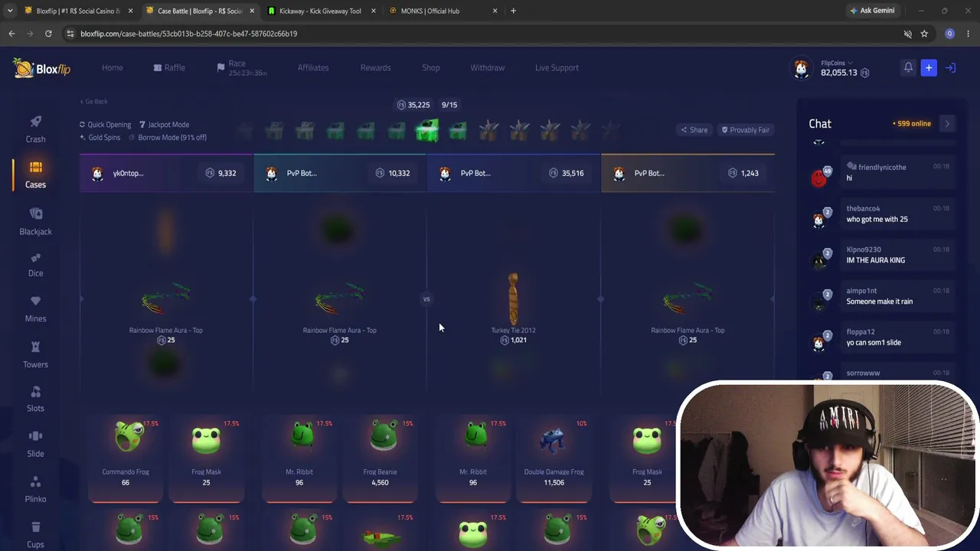
Task: Click the ykOntop player header
Action: pyautogui.click(x=166, y=173)
